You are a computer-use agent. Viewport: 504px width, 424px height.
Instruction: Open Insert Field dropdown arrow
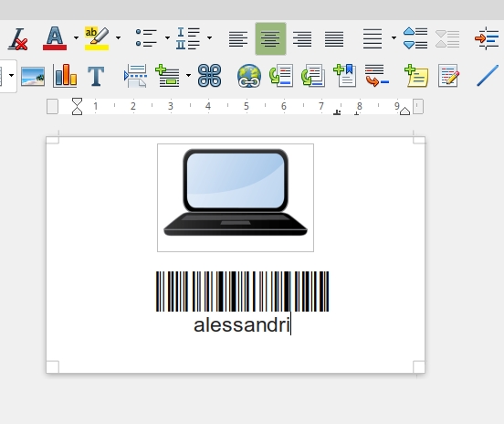(188, 76)
